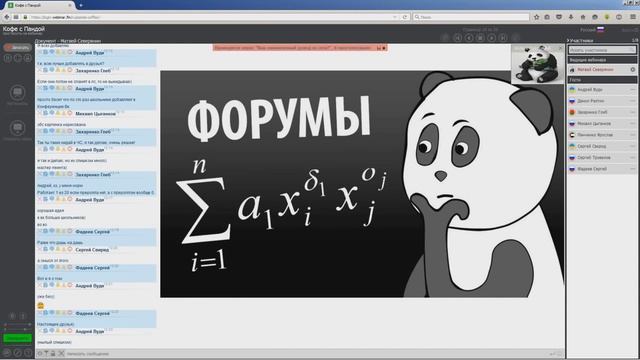This screenshot has width=640, height=360.
Task: Collapse the Участники participants panel
Action: (568, 40)
